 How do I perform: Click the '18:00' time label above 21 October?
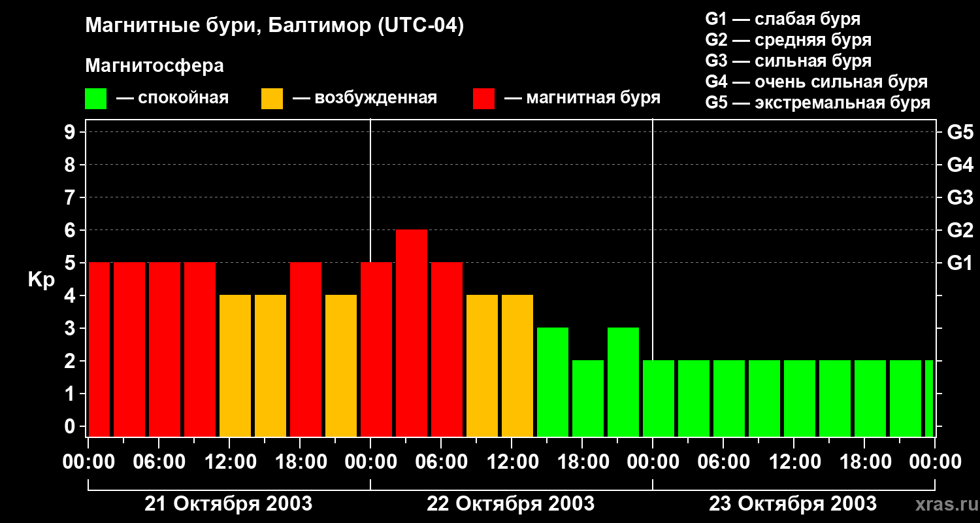point(300,462)
